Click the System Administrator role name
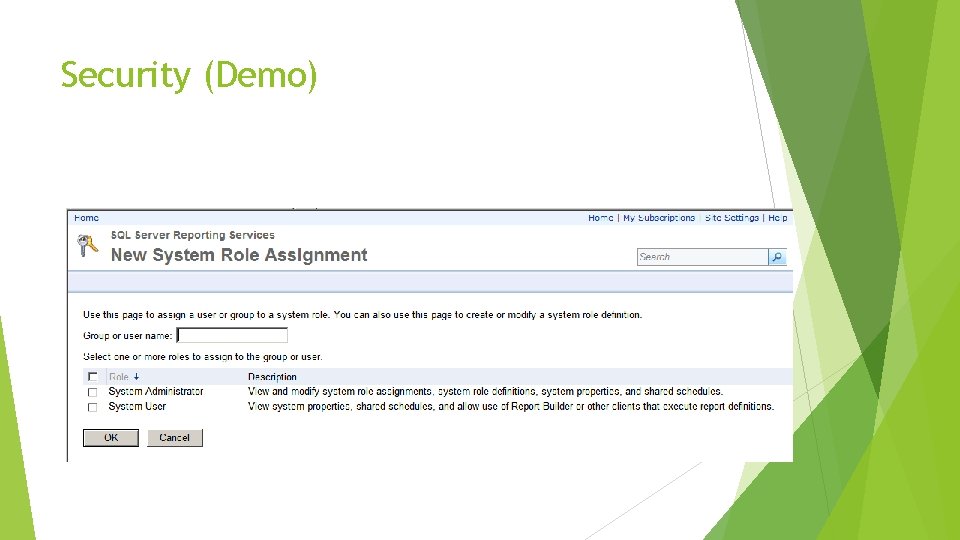Screen dimensions: 960x540 coord(156,391)
